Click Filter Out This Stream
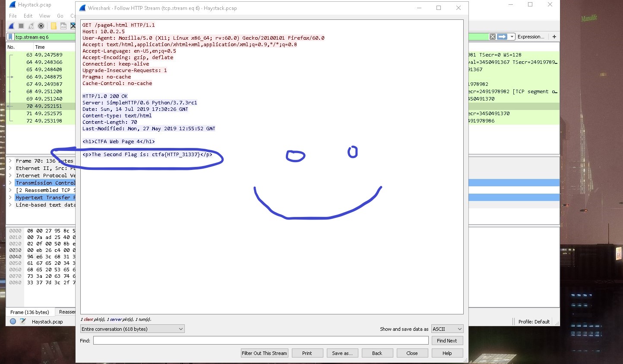 pyautogui.click(x=264, y=353)
